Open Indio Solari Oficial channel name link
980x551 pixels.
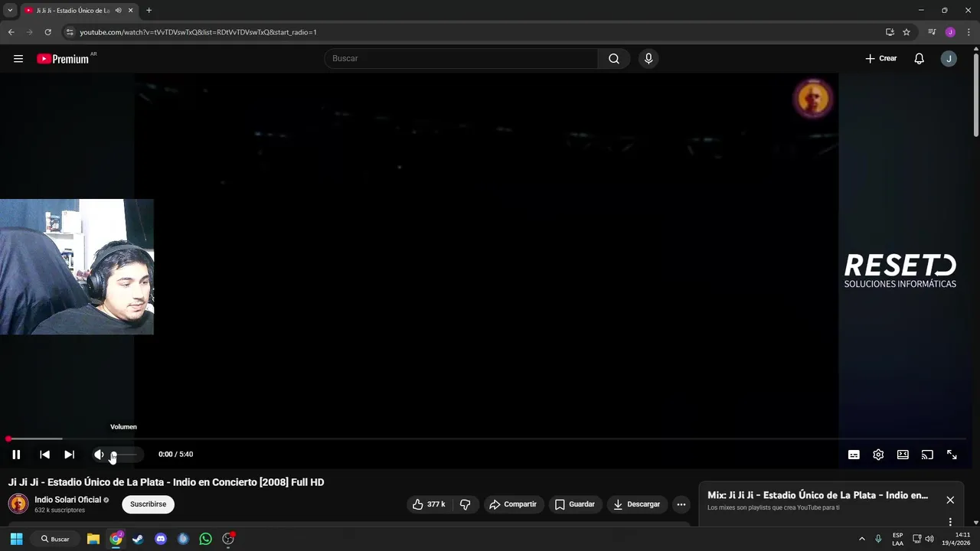point(67,500)
